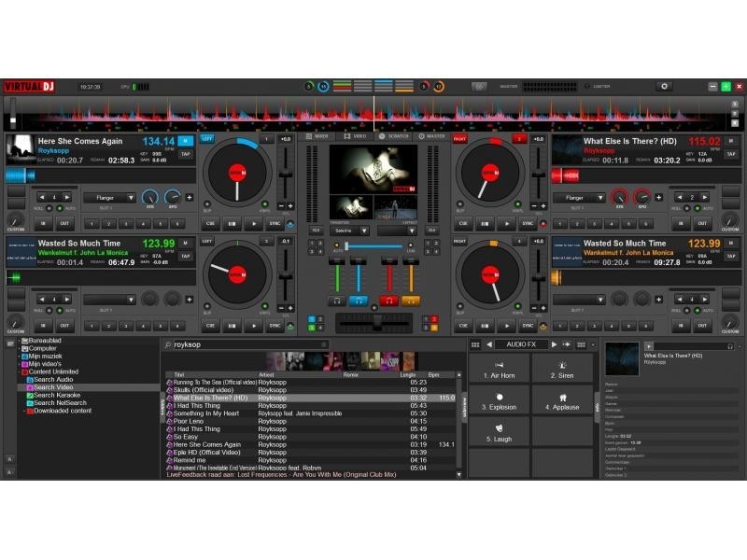Toggle master tempo M on red deck
Screen dimensions: 747x560
tap(730, 141)
